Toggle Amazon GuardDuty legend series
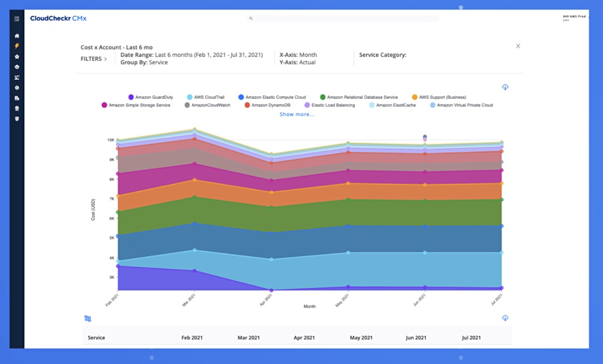 tap(151, 97)
